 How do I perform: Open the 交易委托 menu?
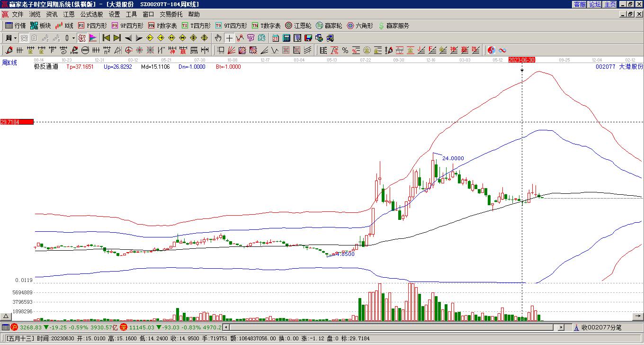click(x=171, y=14)
